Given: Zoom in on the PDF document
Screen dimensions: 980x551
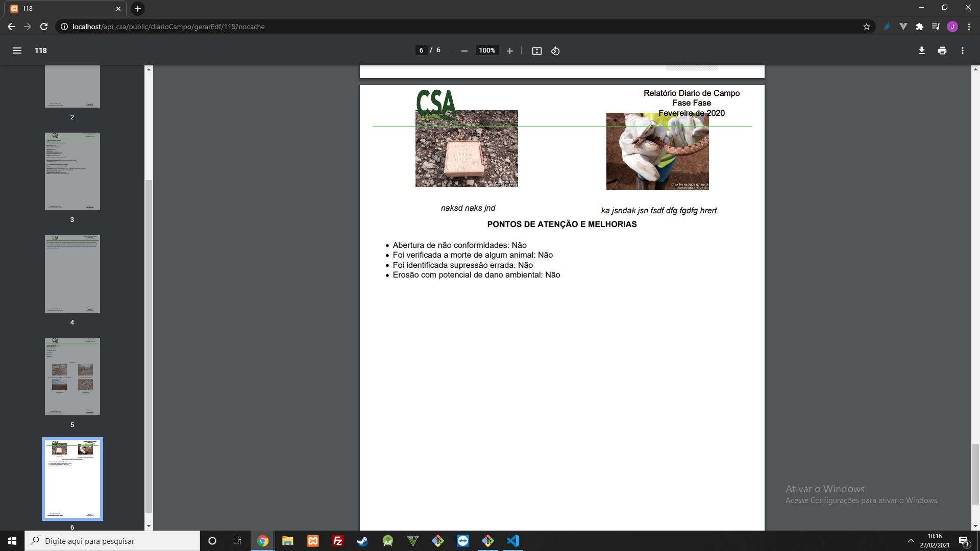Looking at the screenshot, I should [x=509, y=51].
